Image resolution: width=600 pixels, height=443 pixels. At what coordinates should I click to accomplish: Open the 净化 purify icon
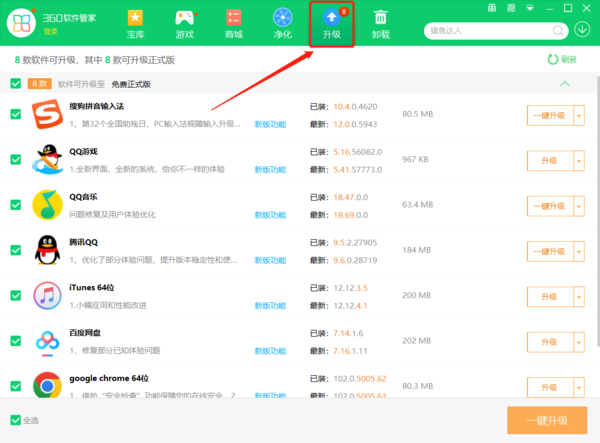click(x=283, y=24)
